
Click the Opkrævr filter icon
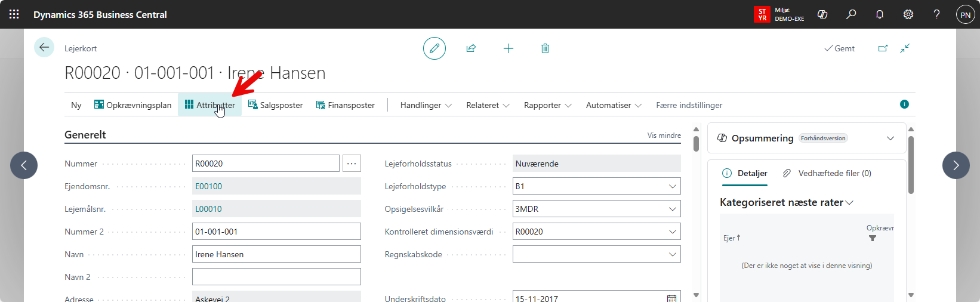[x=873, y=238]
